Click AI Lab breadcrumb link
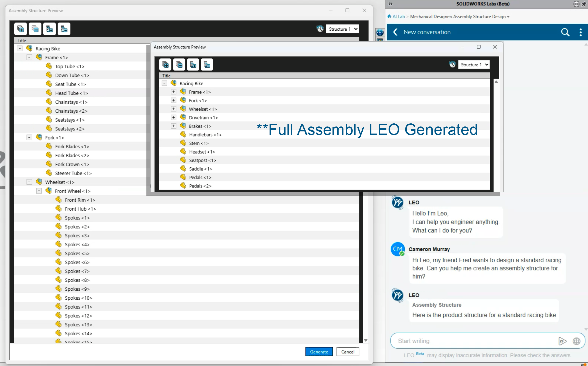The height and width of the screenshot is (366, 588). pyautogui.click(x=398, y=16)
